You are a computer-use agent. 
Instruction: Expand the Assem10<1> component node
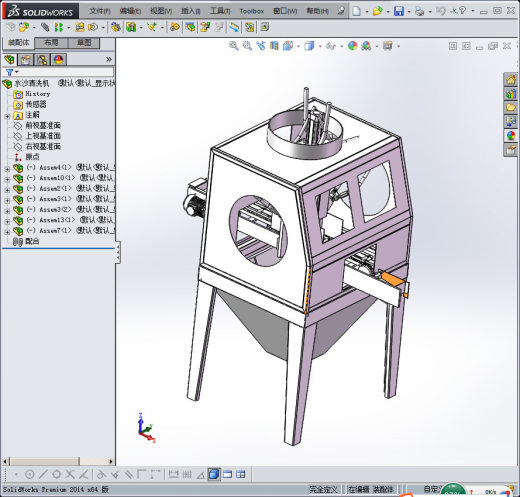point(7,179)
